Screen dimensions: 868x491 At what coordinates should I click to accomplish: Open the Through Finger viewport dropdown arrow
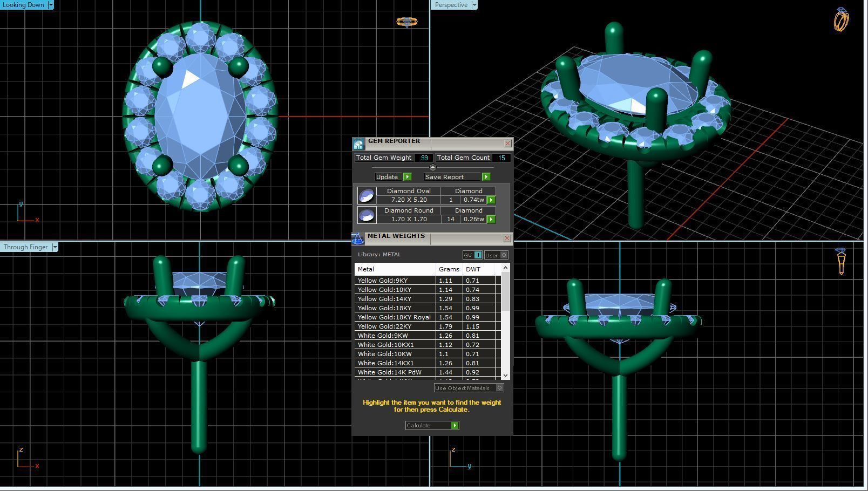point(55,247)
